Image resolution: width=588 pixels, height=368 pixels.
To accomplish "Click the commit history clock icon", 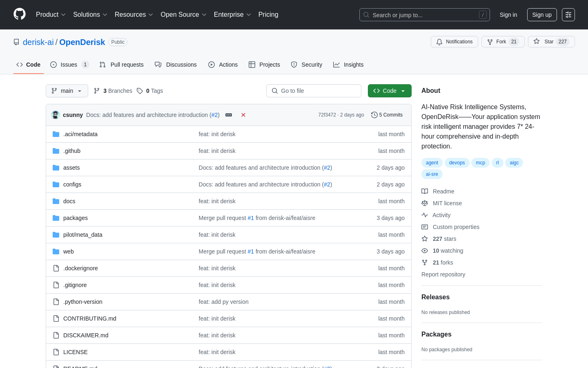I will point(374,115).
